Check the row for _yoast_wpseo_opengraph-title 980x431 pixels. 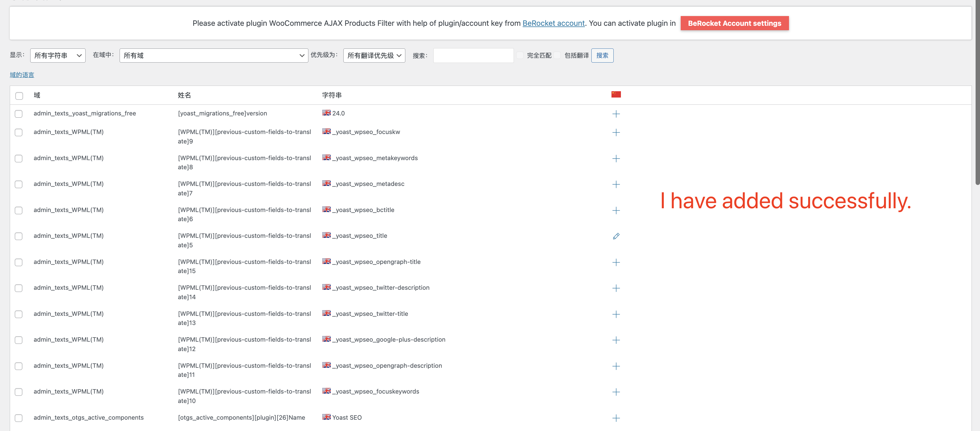point(19,262)
